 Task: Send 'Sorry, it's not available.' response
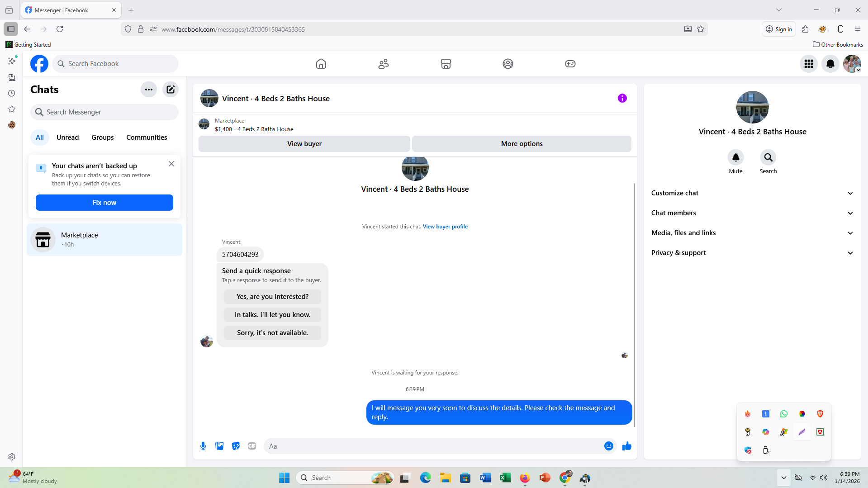coord(272,333)
